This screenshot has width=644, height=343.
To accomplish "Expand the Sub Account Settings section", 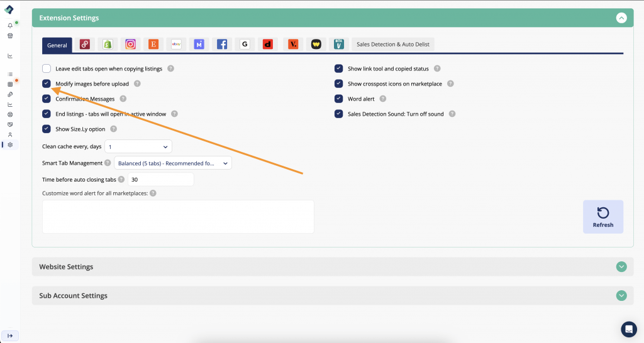I will pos(621,295).
